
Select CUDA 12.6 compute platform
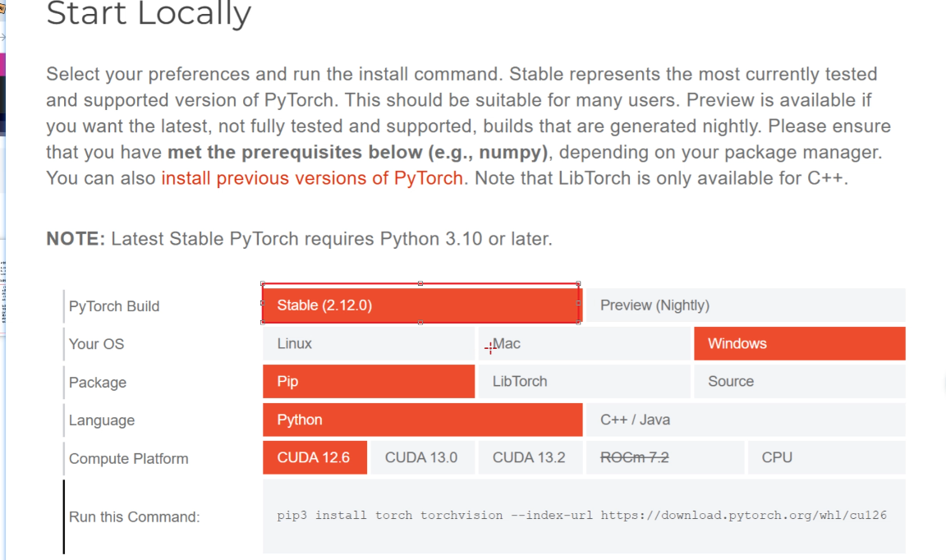315,457
